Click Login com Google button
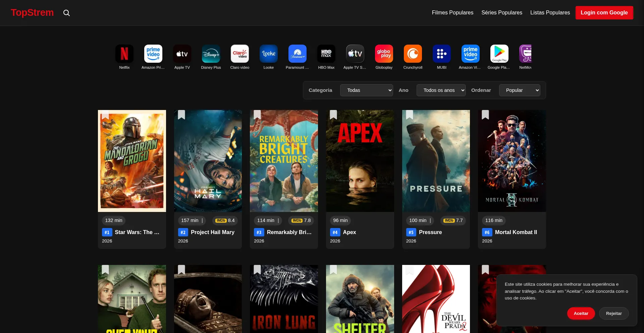 pyautogui.click(x=604, y=13)
